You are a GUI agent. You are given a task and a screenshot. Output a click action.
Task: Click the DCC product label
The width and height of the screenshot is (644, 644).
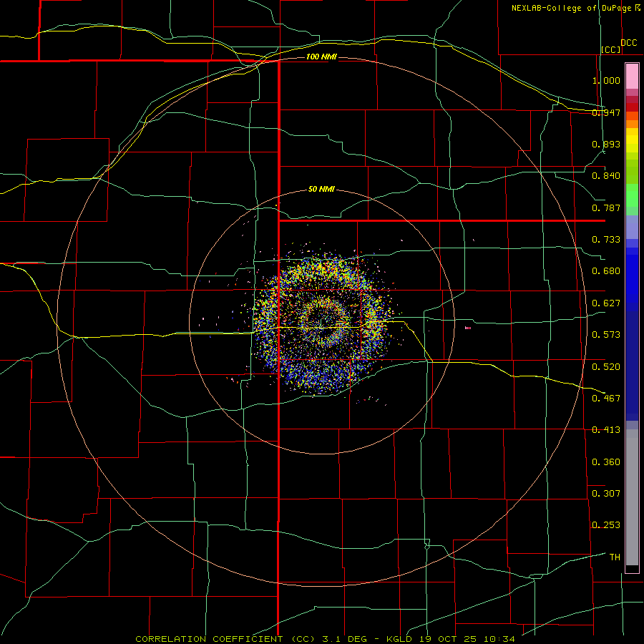(x=629, y=43)
